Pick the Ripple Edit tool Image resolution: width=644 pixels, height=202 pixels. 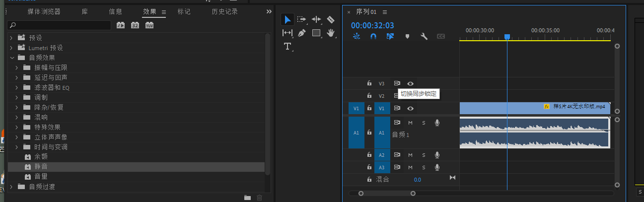click(316, 19)
